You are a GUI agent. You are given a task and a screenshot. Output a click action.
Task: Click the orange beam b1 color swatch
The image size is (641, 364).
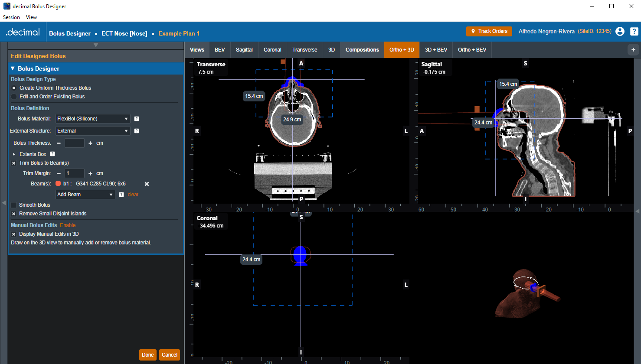(x=58, y=184)
